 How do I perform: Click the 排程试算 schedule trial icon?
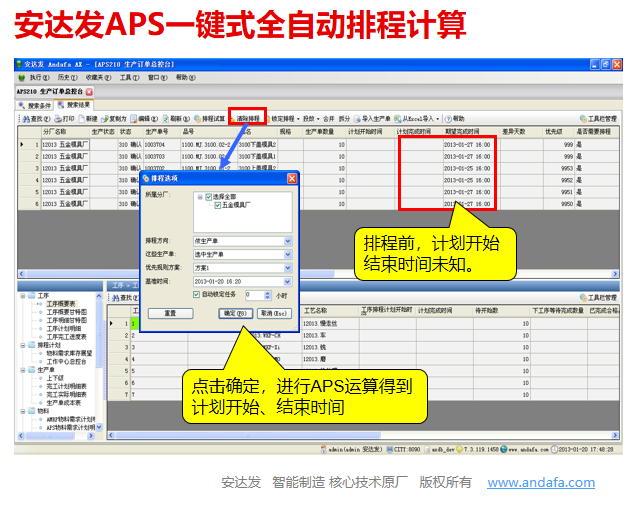tap(197, 119)
